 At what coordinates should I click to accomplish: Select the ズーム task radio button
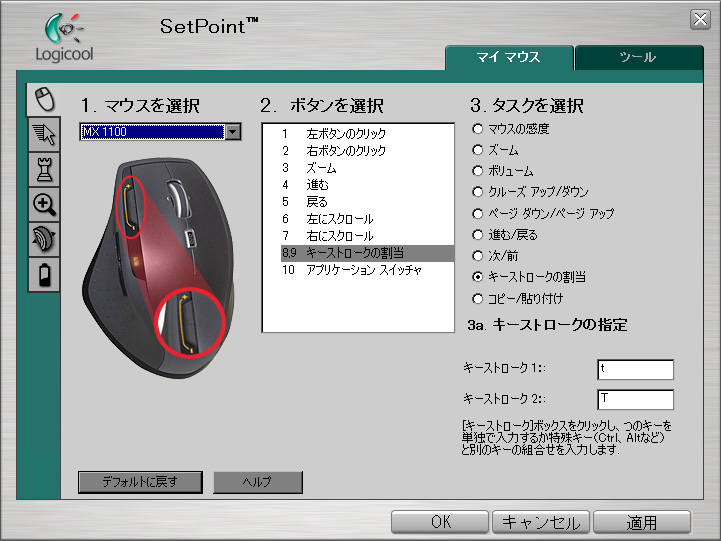[478, 150]
